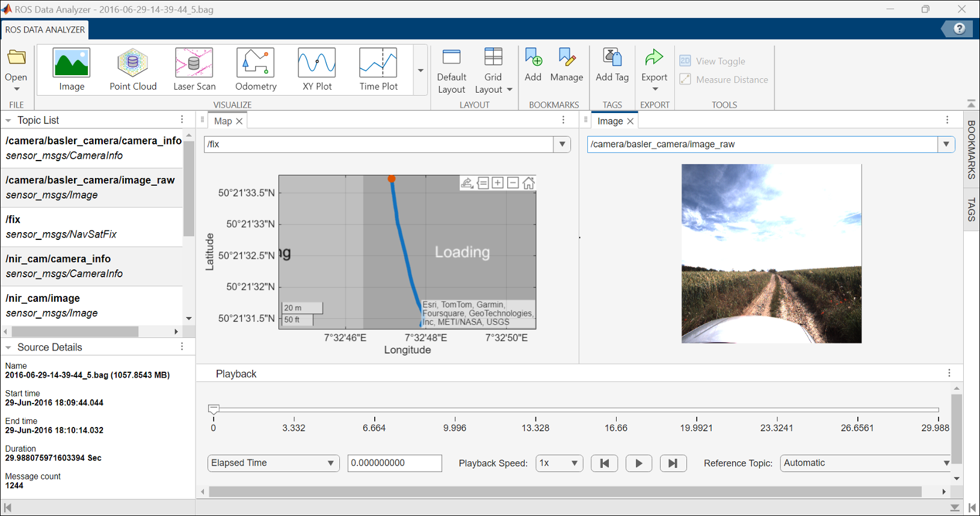
Task: Skip to next message in playback
Action: (x=673, y=463)
